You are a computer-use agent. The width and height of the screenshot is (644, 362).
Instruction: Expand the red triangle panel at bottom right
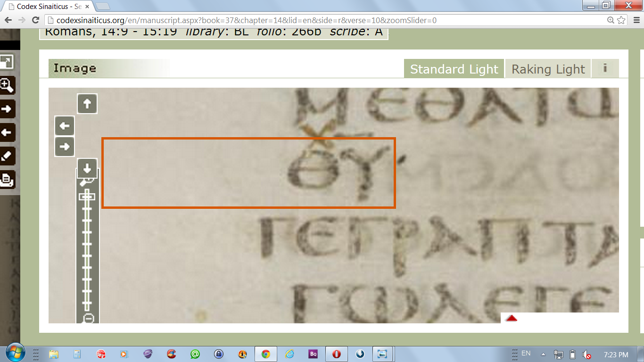click(x=512, y=318)
